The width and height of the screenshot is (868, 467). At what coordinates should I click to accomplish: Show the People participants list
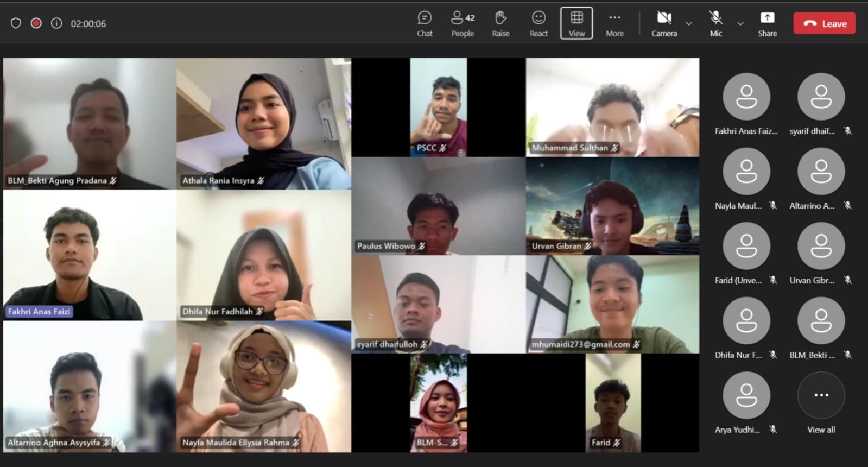click(x=462, y=24)
